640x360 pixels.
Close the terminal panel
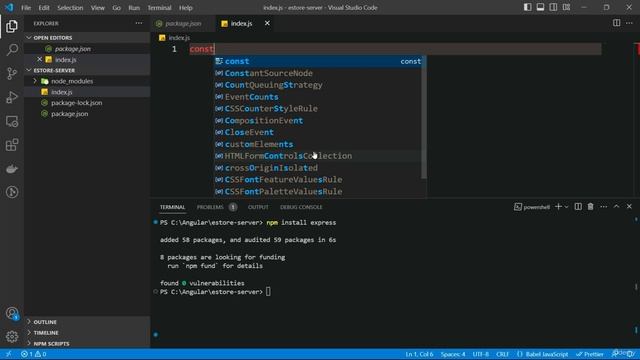[x=629, y=207]
